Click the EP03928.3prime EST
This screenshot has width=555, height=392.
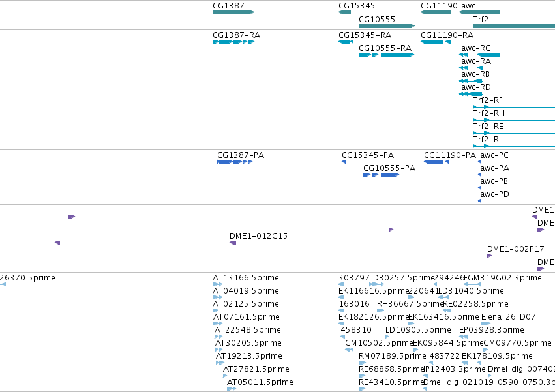click(463, 337)
